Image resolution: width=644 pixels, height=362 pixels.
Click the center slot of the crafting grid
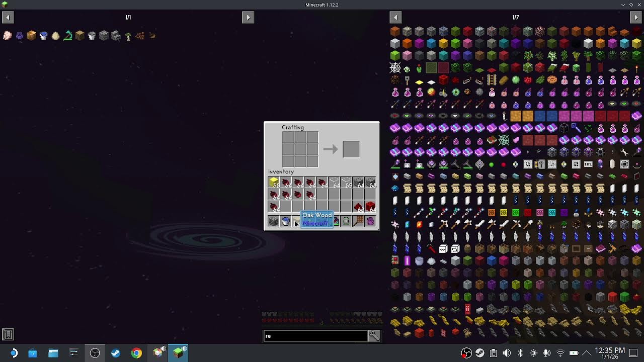tap(300, 149)
